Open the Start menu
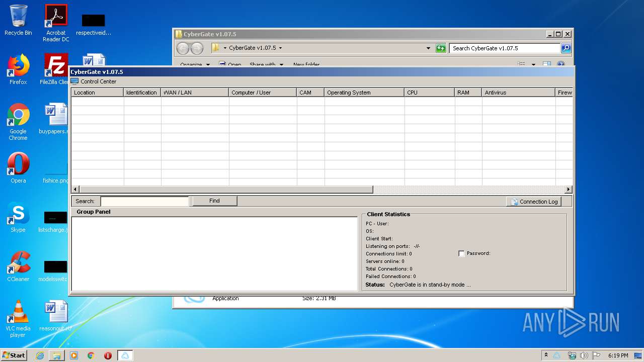 point(14,355)
